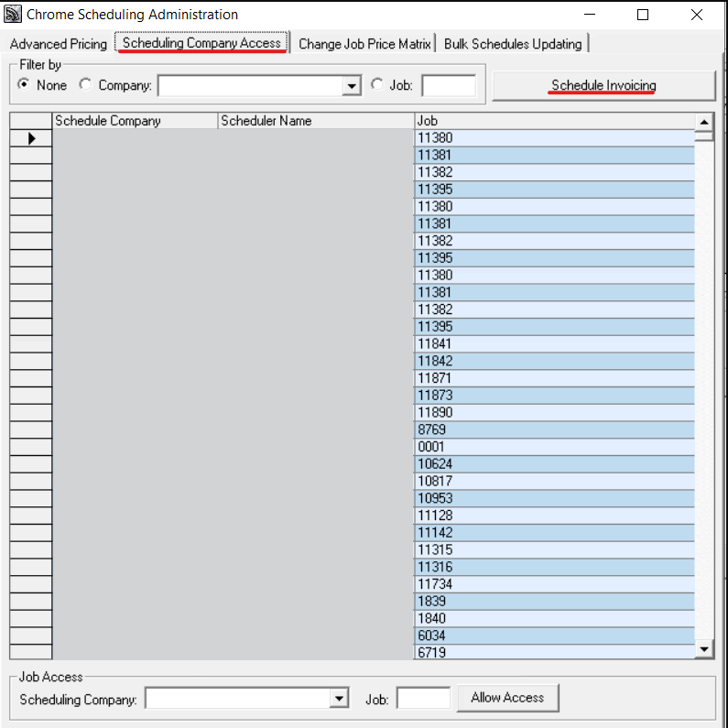Select job cell 11842
Viewport: 728px width, 728px height.
554,361
